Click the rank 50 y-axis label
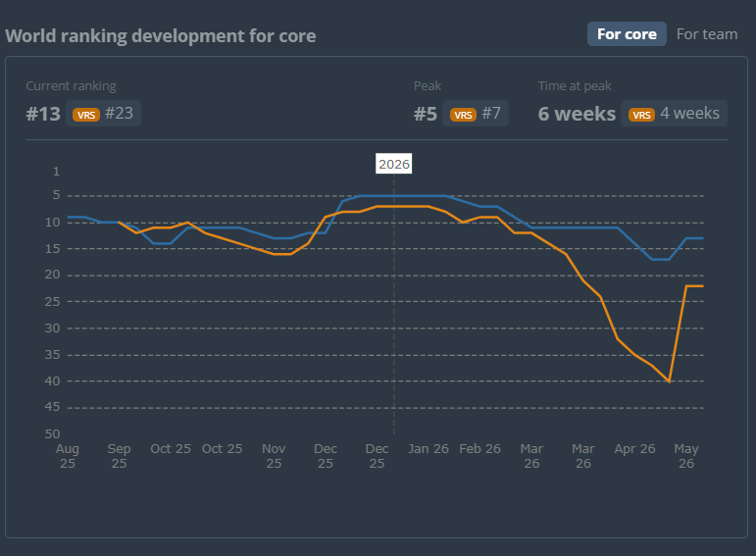The width and height of the screenshot is (756, 556). (x=53, y=434)
